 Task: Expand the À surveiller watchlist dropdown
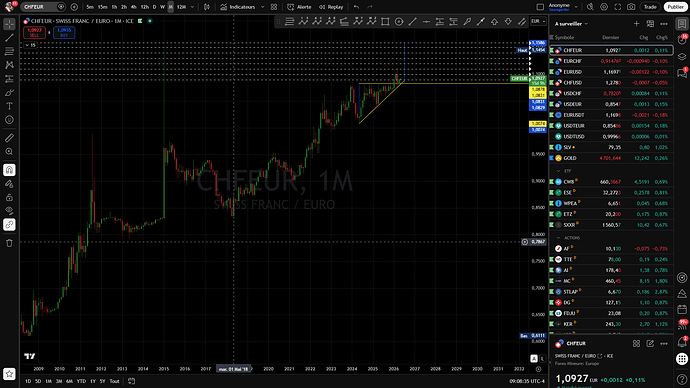click(x=571, y=24)
